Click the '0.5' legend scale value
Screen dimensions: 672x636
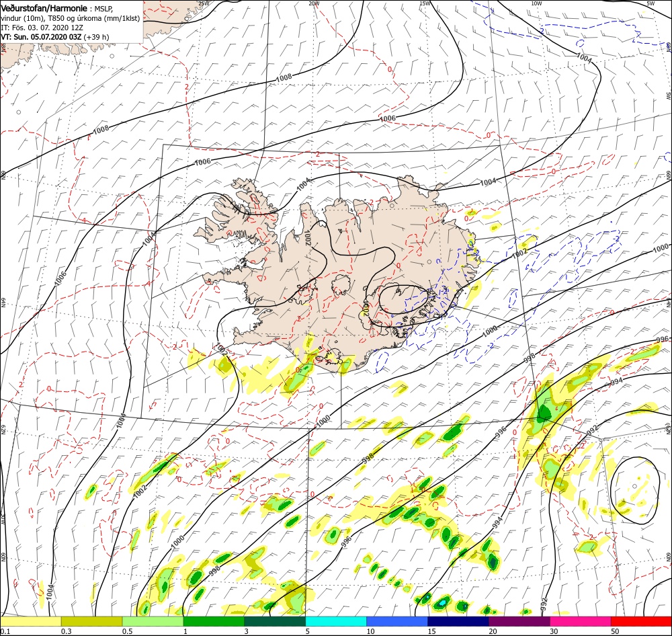click(x=127, y=631)
